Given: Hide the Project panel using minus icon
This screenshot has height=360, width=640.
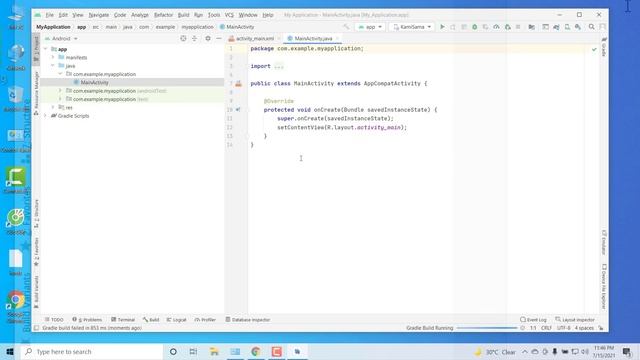Looking at the screenshot, I should click(219, 38).
